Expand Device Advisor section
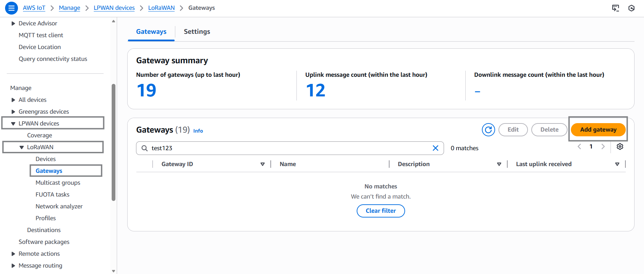The width and height of the screenshot is (644, 274). point(13,23)
